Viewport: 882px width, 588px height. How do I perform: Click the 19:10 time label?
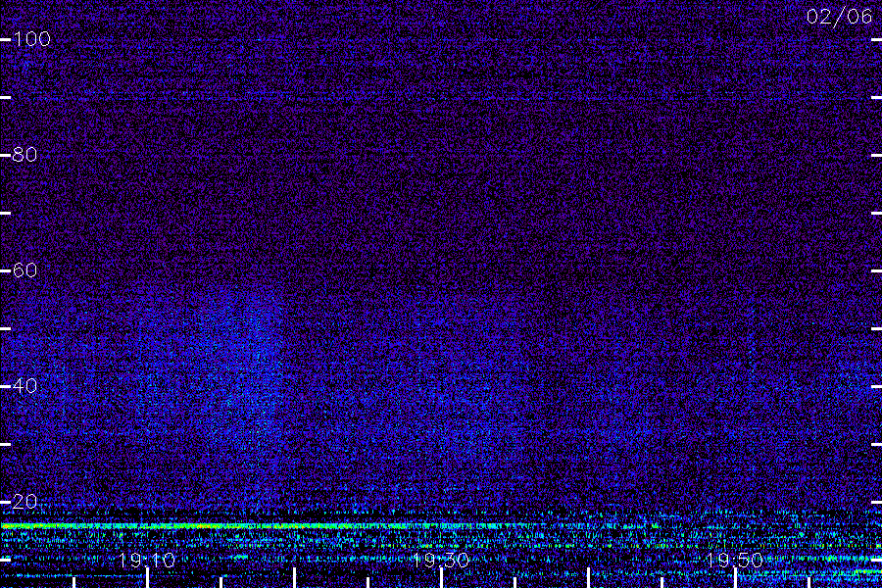click(147, 561)
